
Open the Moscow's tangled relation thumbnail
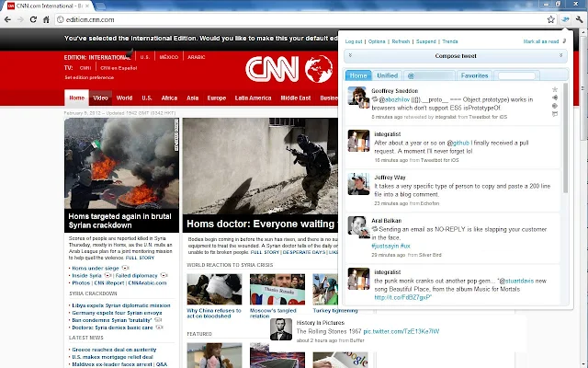277,289
